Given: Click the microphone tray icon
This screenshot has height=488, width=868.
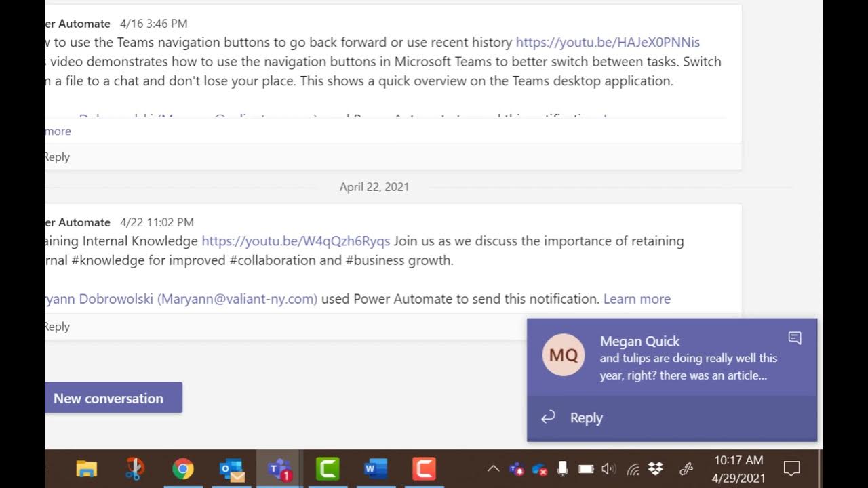Looking at the screenshot, I should [562, 468].
